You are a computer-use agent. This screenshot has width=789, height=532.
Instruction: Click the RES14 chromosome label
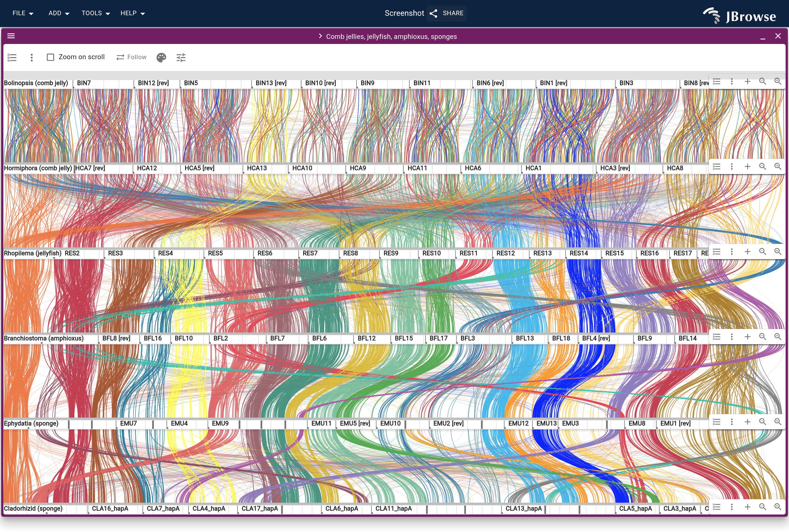[x=579, y=253]
